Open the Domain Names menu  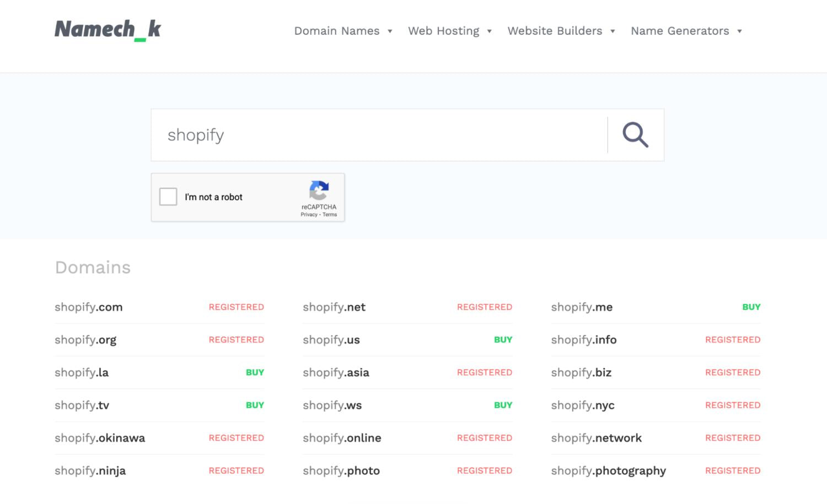pos(337,31)
